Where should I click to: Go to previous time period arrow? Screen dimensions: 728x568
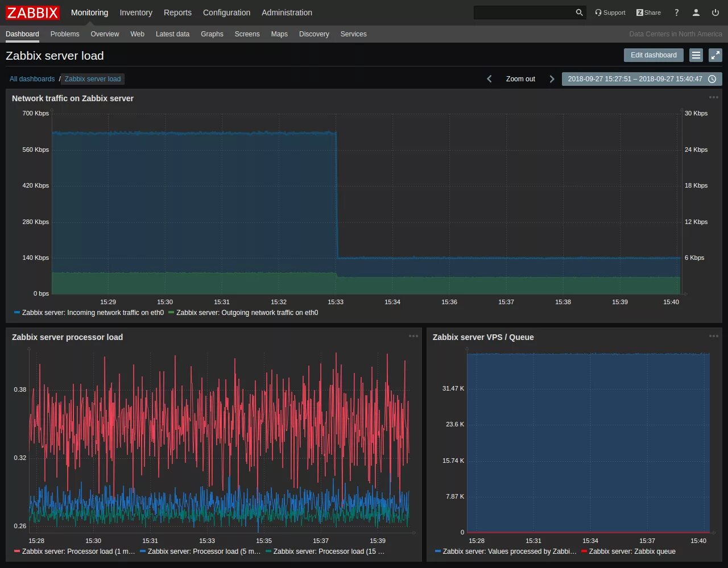(489, 79)
